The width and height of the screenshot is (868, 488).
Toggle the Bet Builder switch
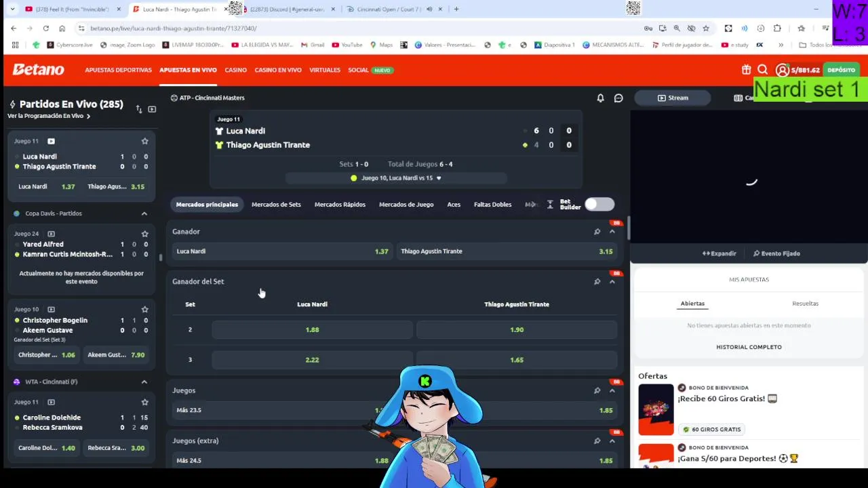point(599,204)
